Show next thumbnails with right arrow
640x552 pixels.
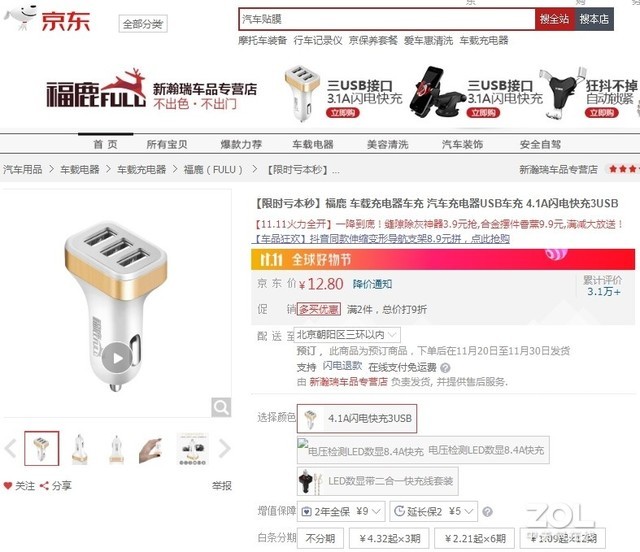pyautogui.click(x=225, y=449)
